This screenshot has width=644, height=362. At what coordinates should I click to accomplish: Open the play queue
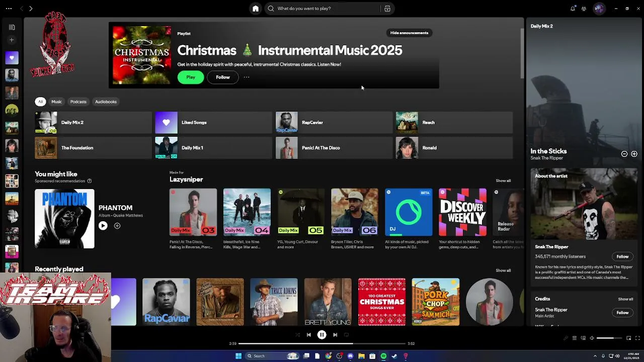point(574,338)
